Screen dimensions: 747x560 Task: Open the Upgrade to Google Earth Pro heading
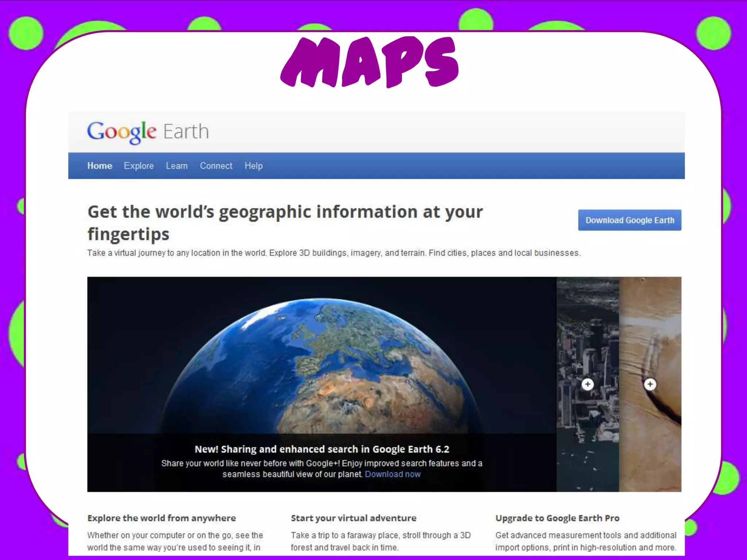[x=557, y=518]
